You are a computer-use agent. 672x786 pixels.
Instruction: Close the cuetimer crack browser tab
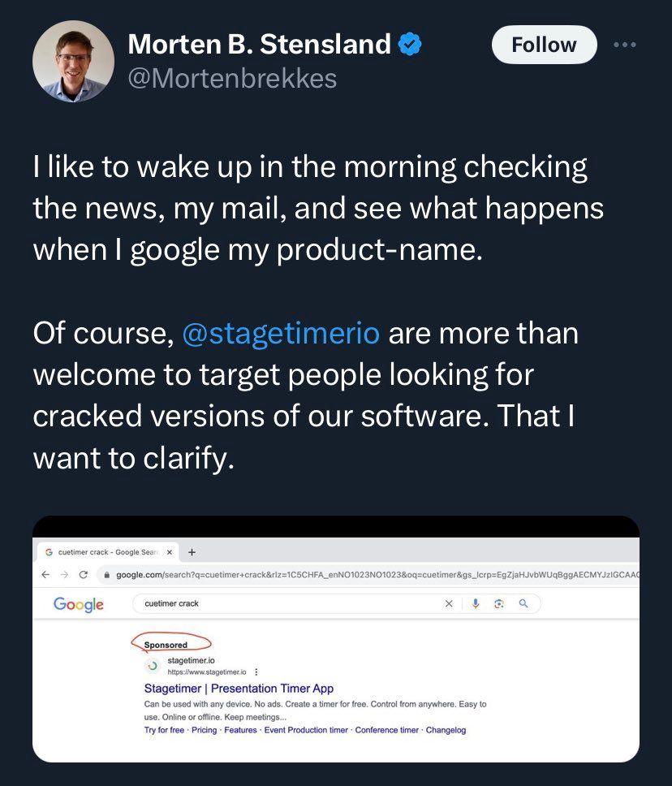point(169,552)
